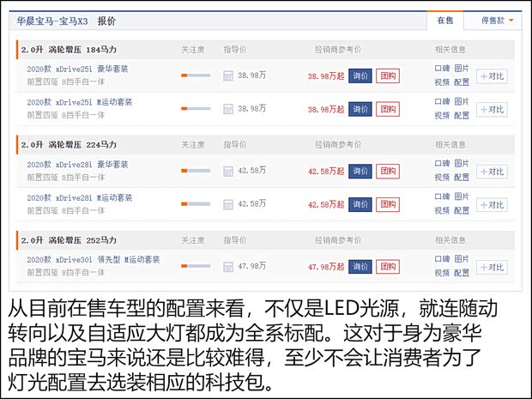Click 询价 for xDrive25i 豪华套装
532x399 pixels.
tap(360, 76)
